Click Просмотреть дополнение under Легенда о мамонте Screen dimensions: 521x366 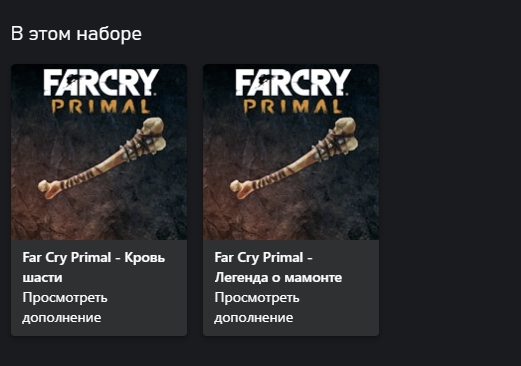[257, 307]
